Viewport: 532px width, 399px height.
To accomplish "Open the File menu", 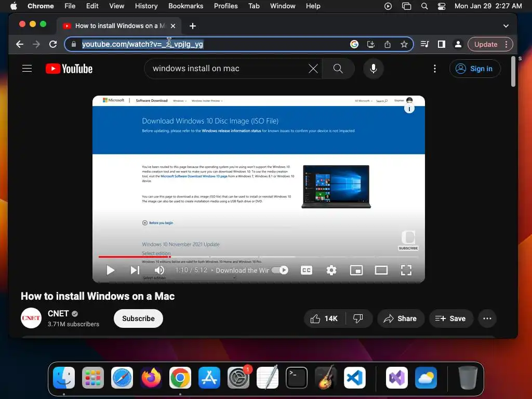I will point(70,6).
